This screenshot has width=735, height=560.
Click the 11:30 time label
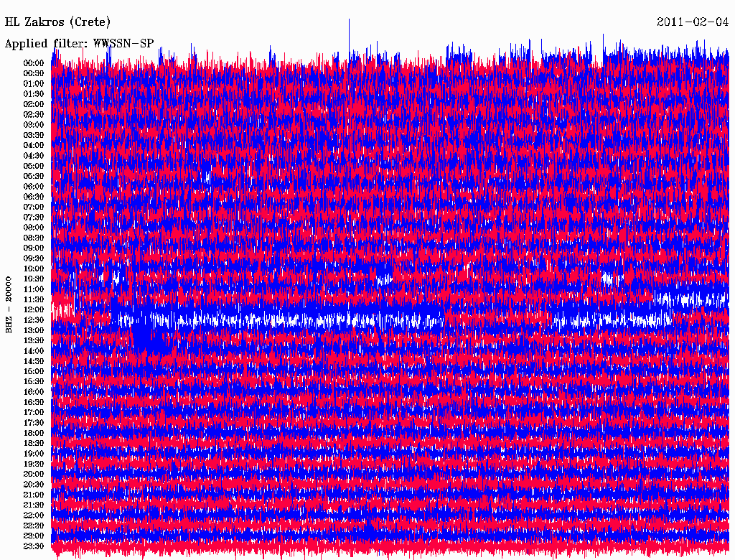click(x=34, y=299)
